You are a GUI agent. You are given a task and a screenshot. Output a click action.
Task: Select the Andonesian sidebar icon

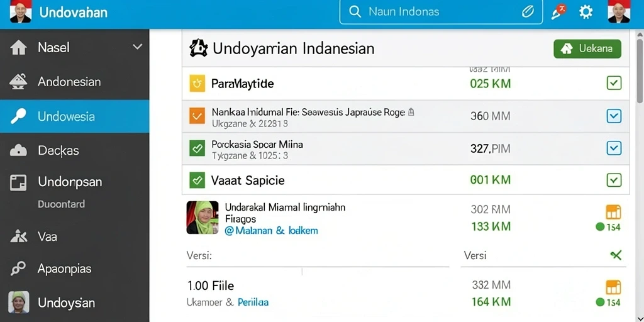(18, 82)
